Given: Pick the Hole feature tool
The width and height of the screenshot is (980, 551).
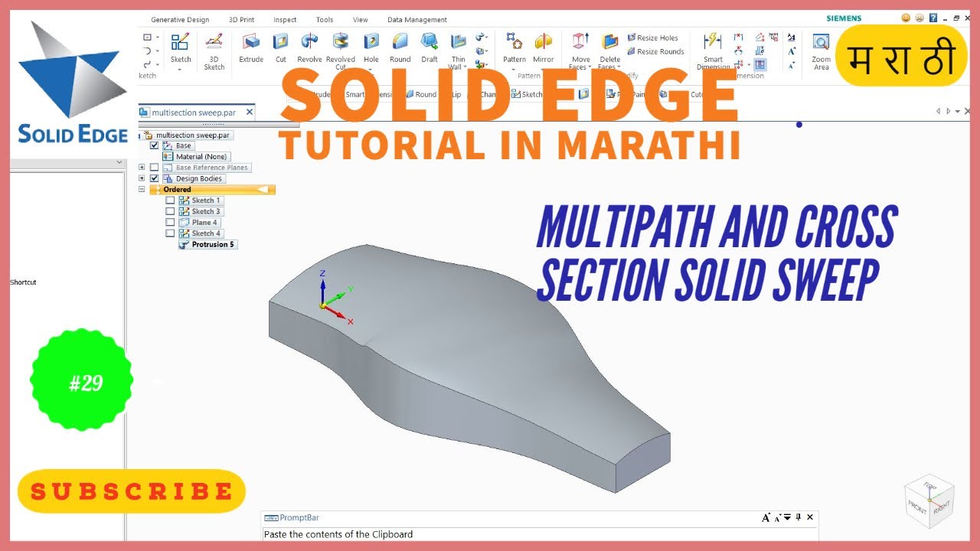Looking at the screenshot, I should (371, 47).
